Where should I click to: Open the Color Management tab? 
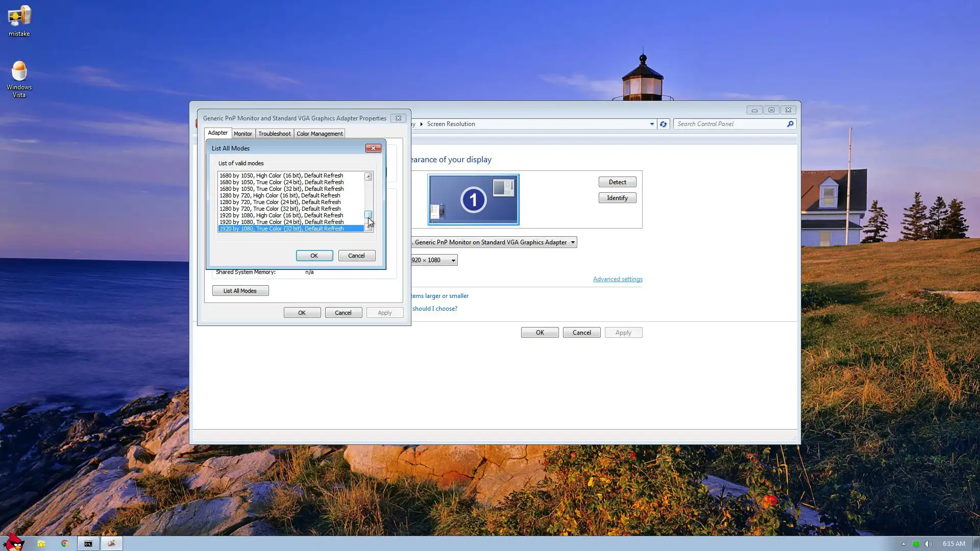[320, 134]
